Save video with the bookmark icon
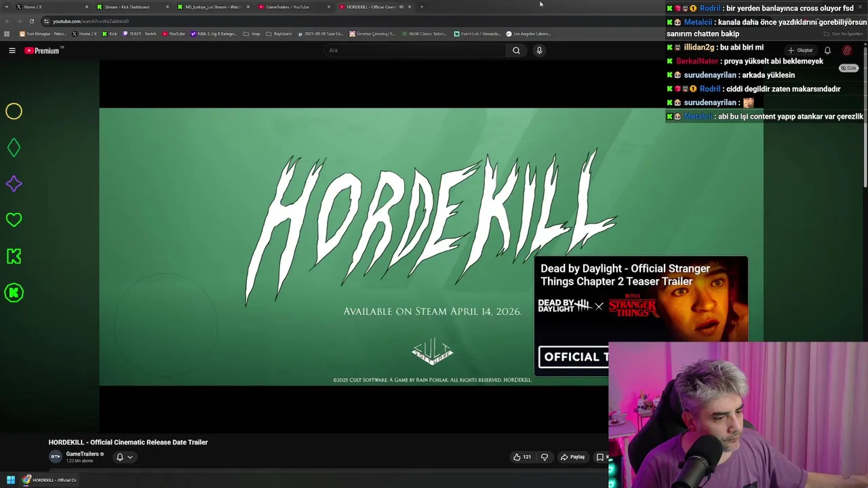The image size is (868, 488). tap(600, 457)
